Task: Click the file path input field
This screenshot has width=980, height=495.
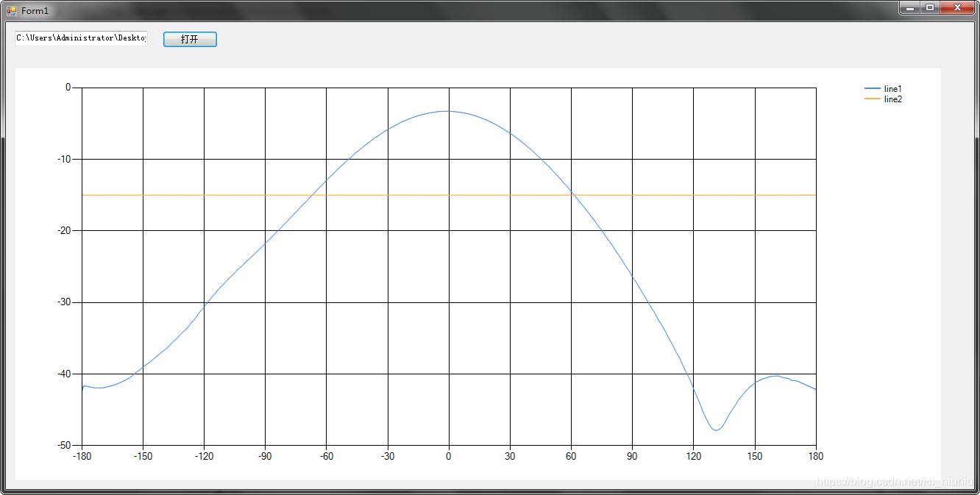Action: (x=81, y=38)
